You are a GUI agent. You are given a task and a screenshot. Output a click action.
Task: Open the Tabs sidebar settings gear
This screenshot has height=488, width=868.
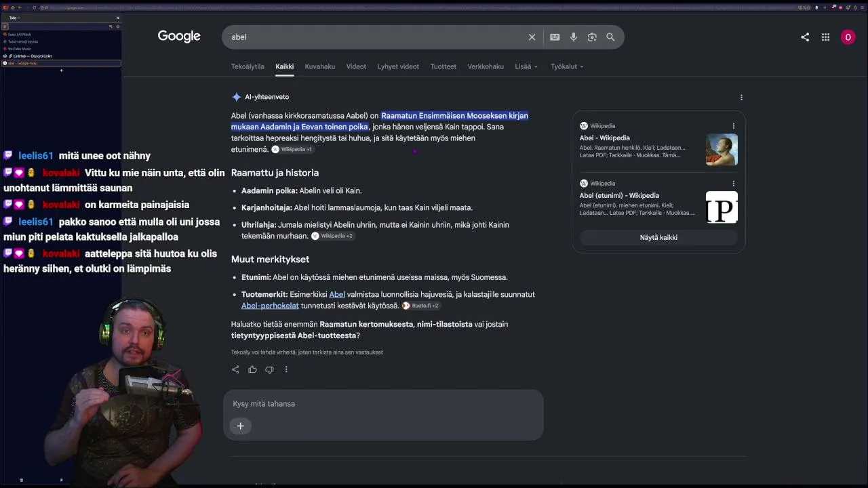pos(117,26)
